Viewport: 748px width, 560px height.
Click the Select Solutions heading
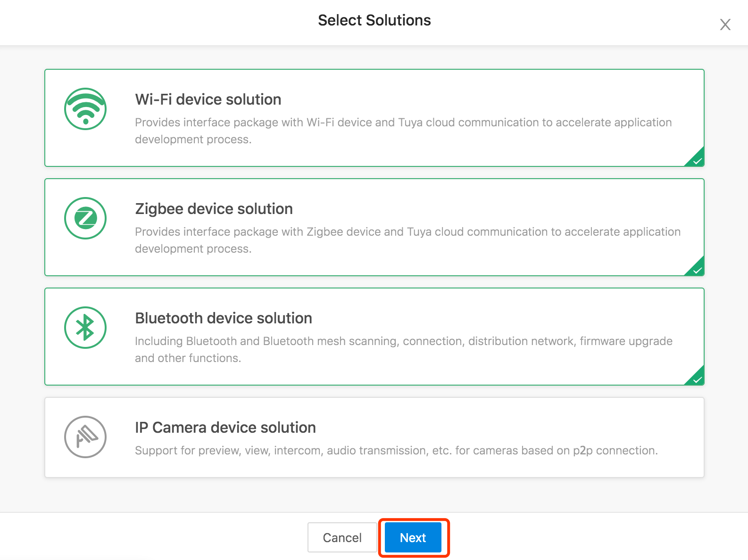[x=374, y=20]
